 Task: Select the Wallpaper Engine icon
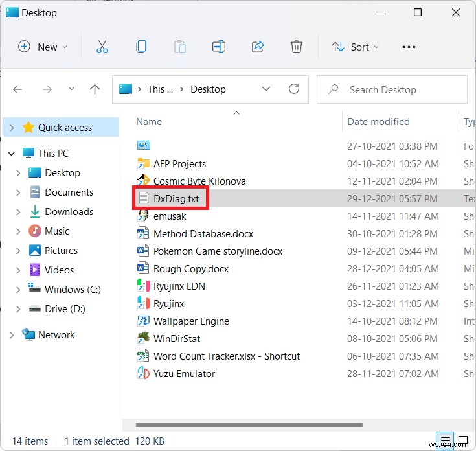point(143,321)
